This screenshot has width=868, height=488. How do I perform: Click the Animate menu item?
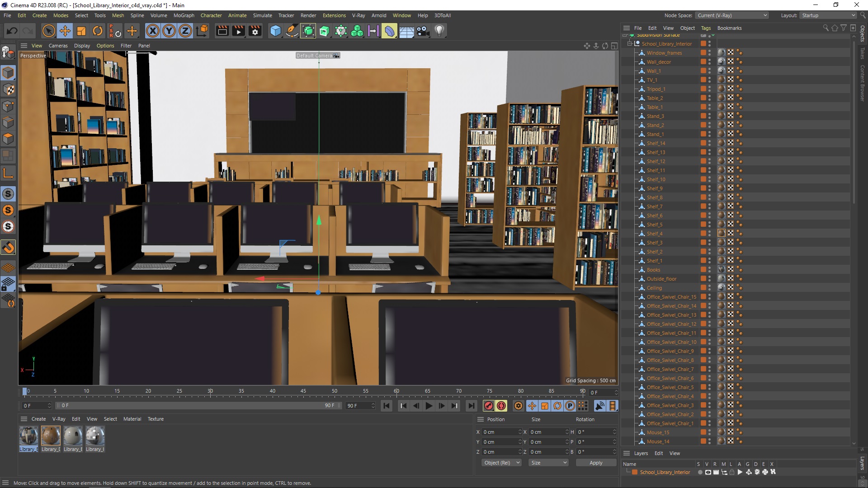[240, 15]
